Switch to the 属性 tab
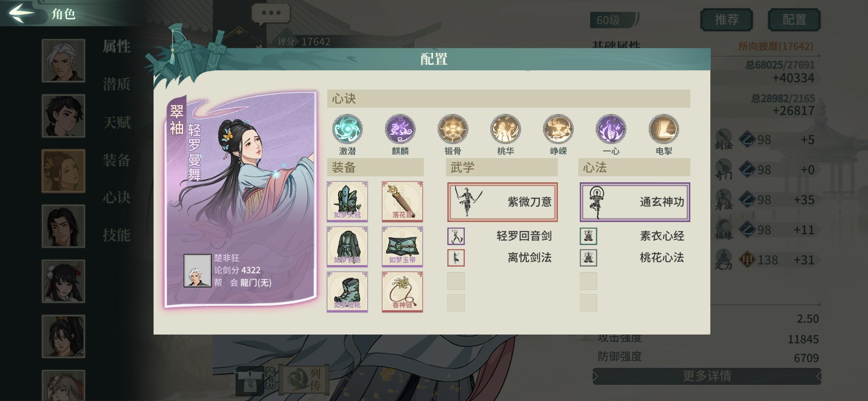The height and width of the screenshot is (401, 868). tap(116, 46)
